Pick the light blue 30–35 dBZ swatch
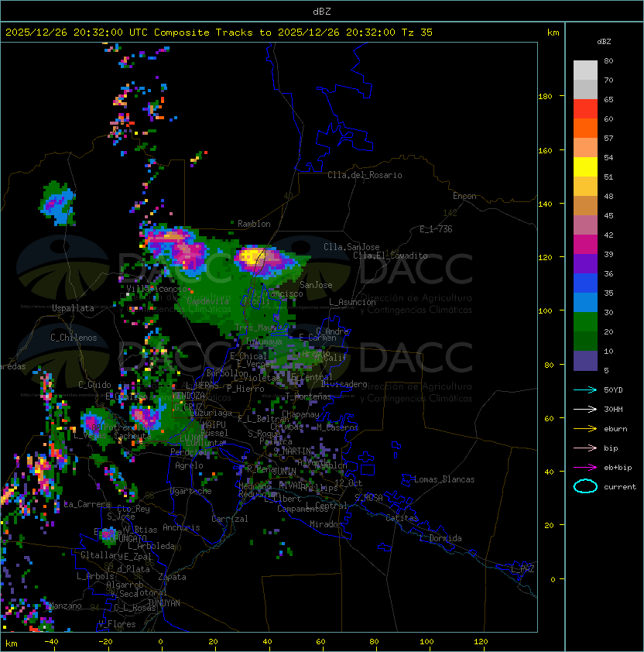Image resolution: width=644 pixels, height=652 pixels. pyautogui.click(x=585, y=302)
